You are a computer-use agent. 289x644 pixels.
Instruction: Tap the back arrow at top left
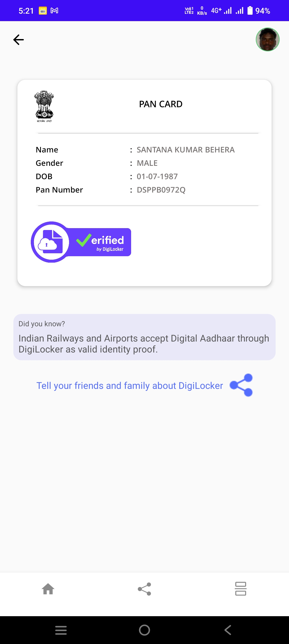click(18, 40)
